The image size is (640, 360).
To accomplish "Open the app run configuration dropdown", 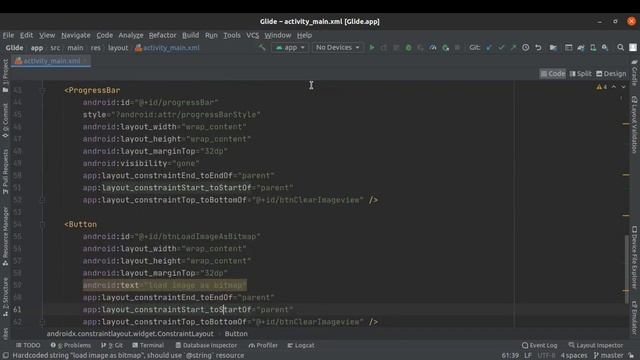I will pos(290,48).
